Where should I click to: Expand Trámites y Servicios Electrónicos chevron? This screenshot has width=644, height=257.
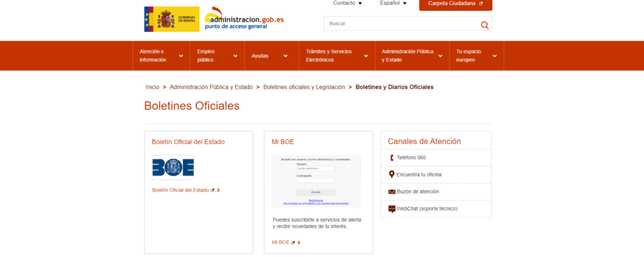click(366, 56)
